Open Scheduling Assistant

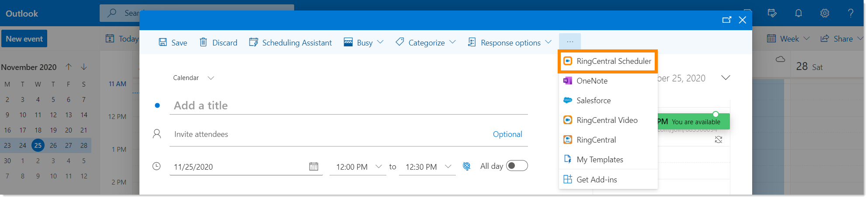(x=291, y=42)
